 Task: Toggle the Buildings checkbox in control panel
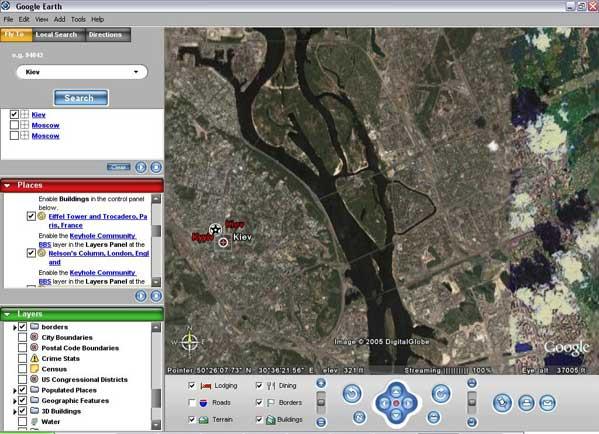pyautogui.click(x=259, y=419)
